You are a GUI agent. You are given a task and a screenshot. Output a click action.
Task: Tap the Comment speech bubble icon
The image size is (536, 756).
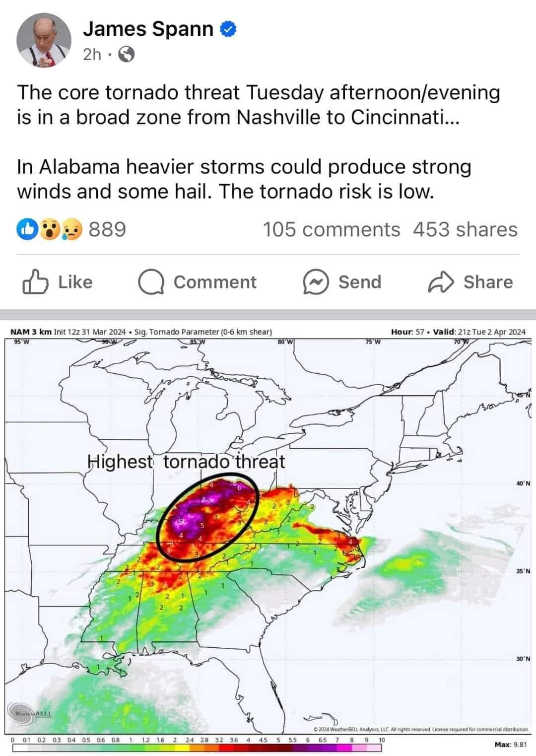pyautogui.click(x=151, y=282)
